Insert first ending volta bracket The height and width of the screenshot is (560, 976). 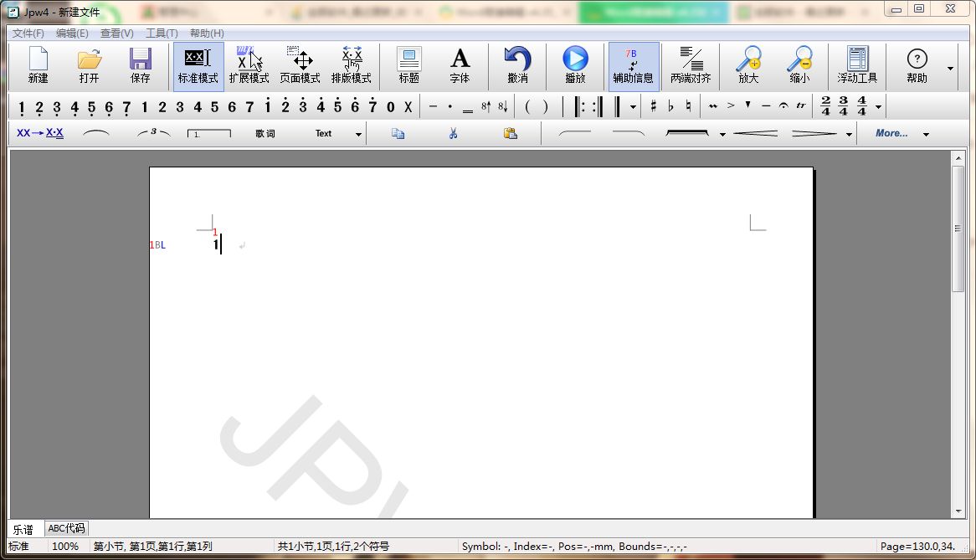click(x=209, y=133)
